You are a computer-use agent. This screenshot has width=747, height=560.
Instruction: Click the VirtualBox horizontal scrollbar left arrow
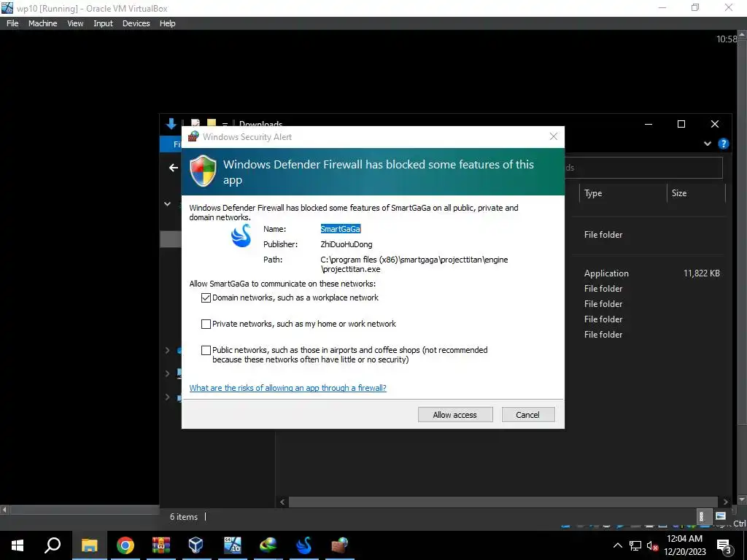pyautogui.click(x=4, y=510)
